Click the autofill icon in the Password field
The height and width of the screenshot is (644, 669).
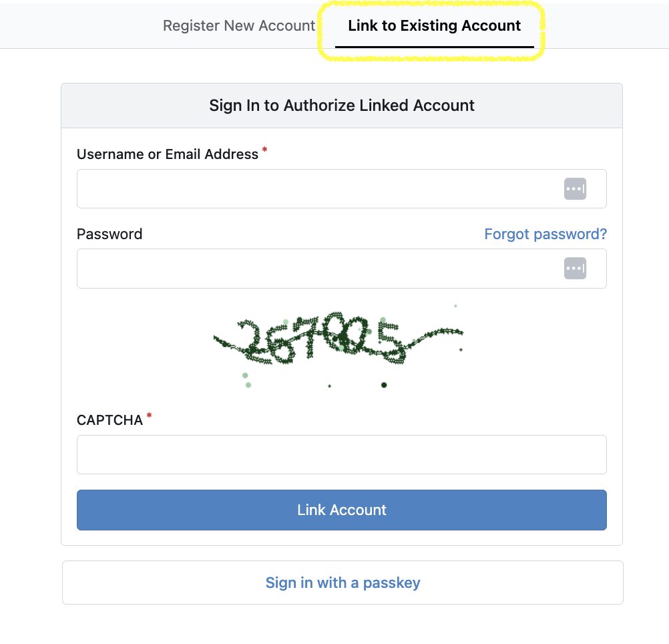(575, 269)
